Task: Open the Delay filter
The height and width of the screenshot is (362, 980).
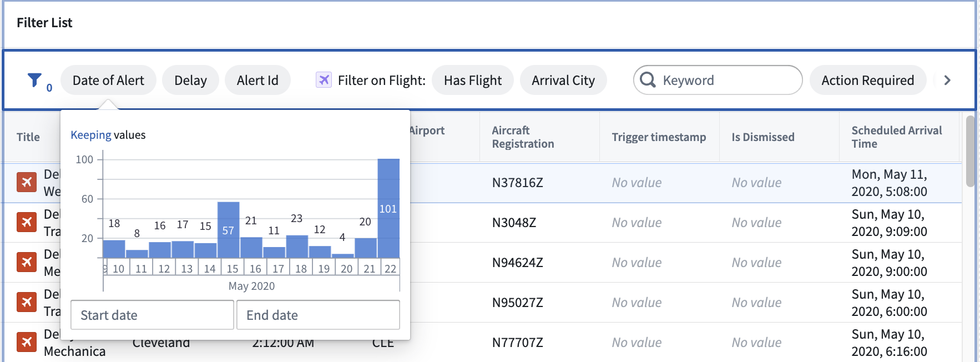Action: pos(190,80)
